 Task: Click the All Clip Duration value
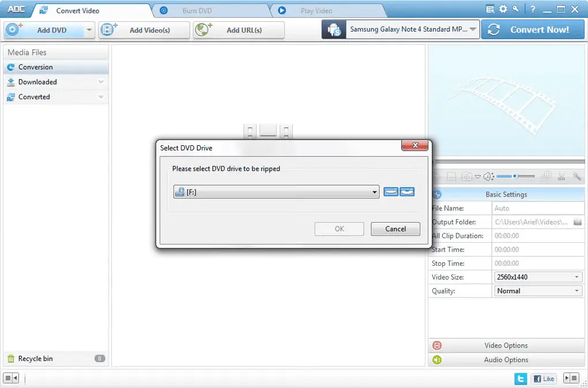(x=538, y=236)
